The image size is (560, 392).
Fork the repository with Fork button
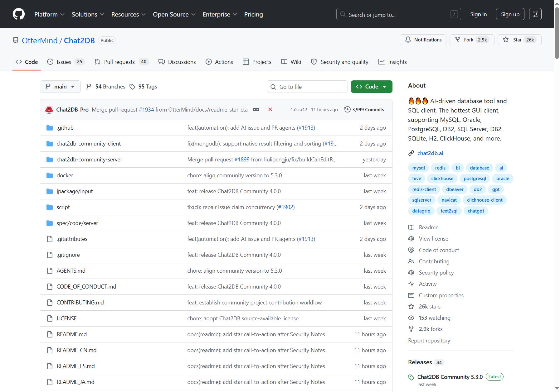[x=472, y=40]
